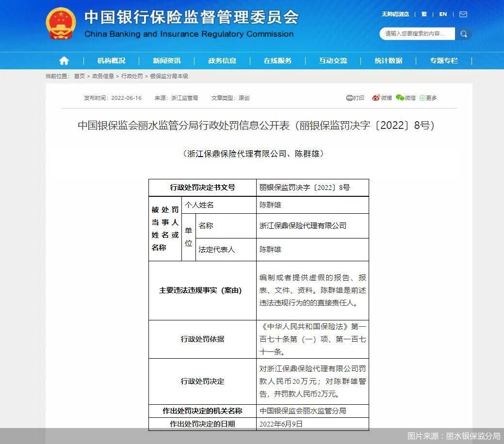Click the mail envelope icon at top right
This screenshot has width=504, height=444.
click(463, 15)
